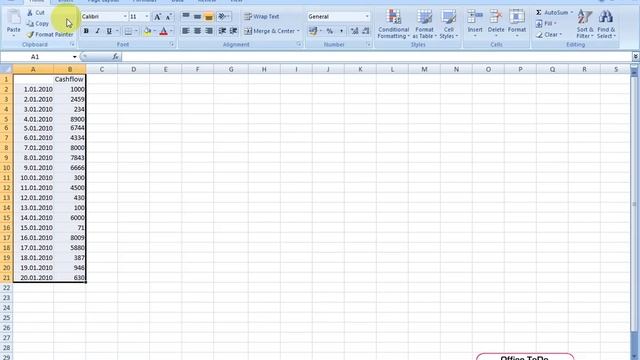Viewport: 640px width, 360px height.
Task: Click the Format cells icon
Action: click(517, 17)
